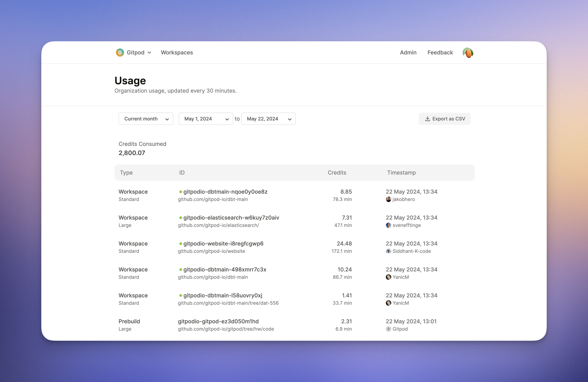Open the May 1, 2024 start date picker
Image resolution: width=588 pixels, height=382 pixels.
pyautogui.click(x=206, y=119)
